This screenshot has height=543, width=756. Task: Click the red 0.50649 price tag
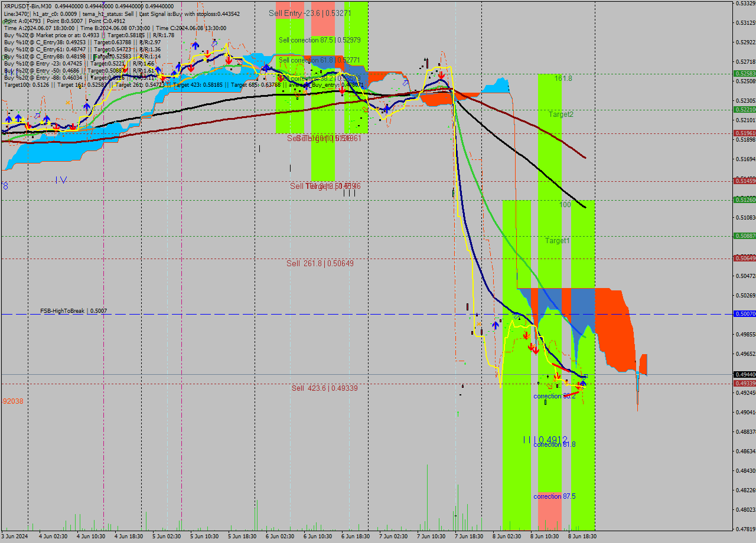click(744, 259)
